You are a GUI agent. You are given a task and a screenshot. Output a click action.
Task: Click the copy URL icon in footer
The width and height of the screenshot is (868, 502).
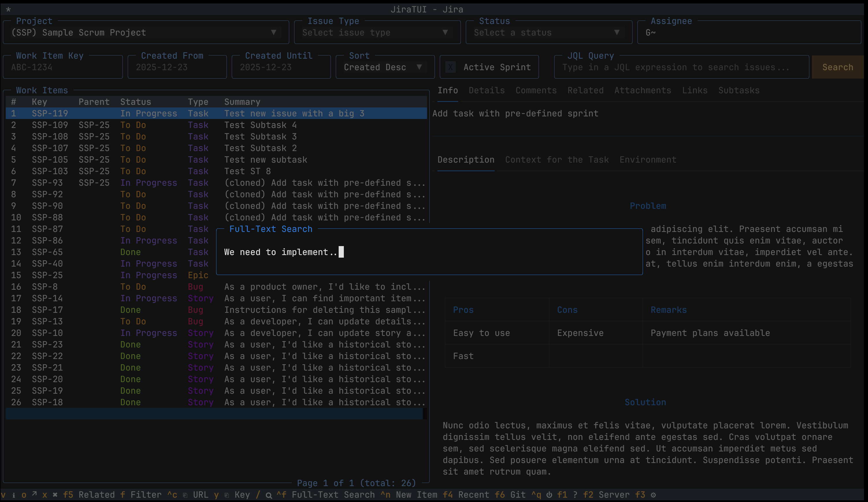tap(185, 495)
